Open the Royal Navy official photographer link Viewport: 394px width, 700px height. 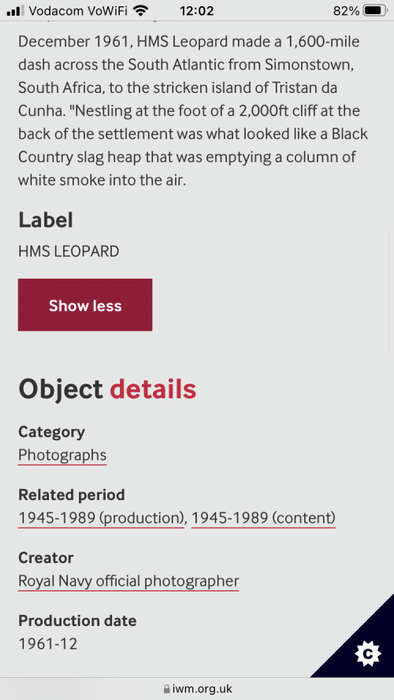(x=129, y=581)
